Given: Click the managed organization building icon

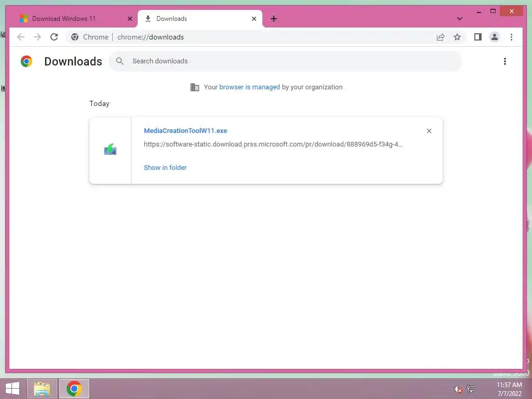Looking at the screenshot, I should pyautogui.click(x=195, y=87).
